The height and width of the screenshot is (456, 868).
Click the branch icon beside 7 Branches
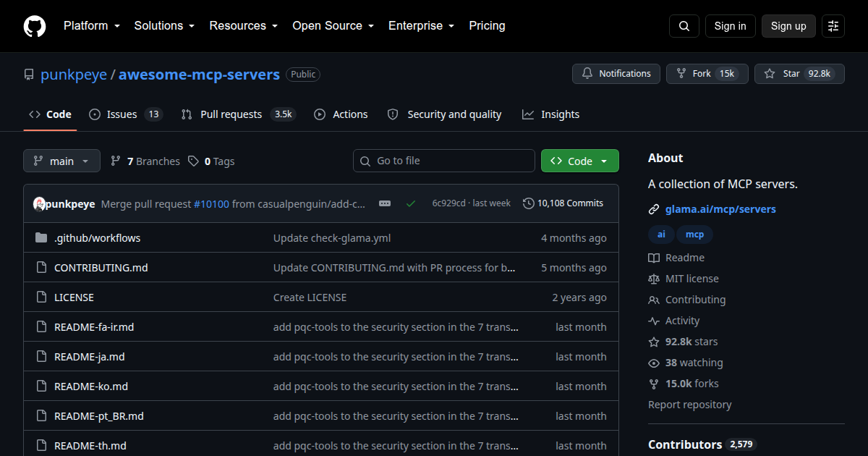coord(116,161)
